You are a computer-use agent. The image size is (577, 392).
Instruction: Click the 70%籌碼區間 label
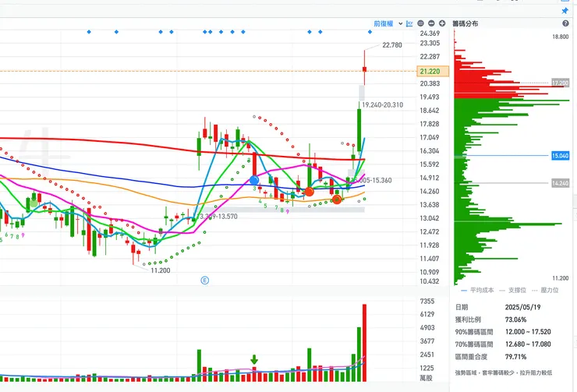pyautogui.click(x=474, y=344)
